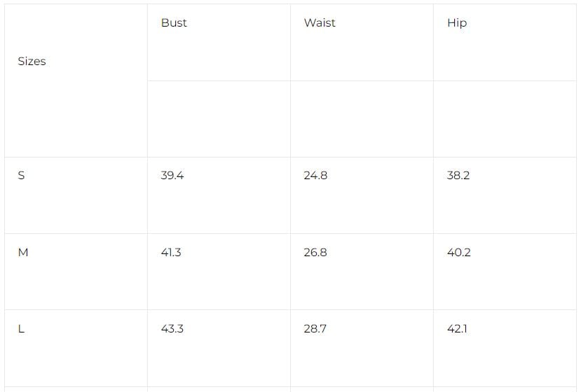Click the 43.3 bust cell
Screen dimensions: 581x392
click(172, 329)
